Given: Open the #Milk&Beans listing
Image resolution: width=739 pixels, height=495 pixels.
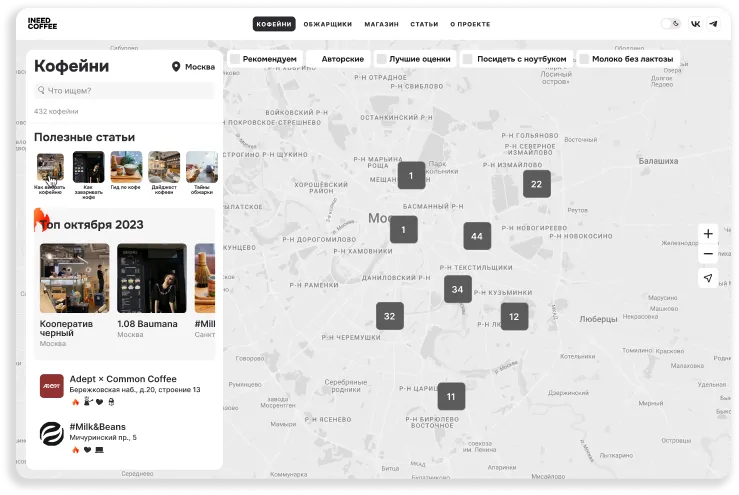Looking at the screenshot, I should pos(124,437).
